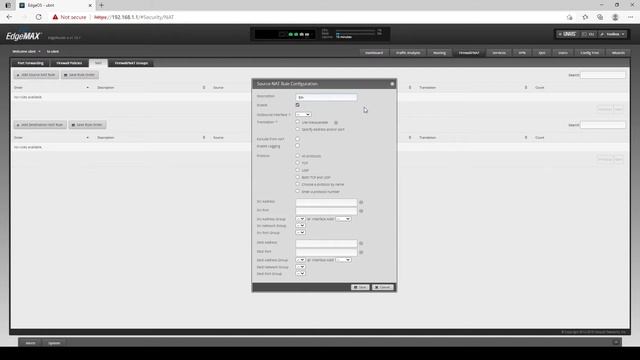Click Add Destination NAT Rule button
The image size is (640, 360).
[40, 124]
